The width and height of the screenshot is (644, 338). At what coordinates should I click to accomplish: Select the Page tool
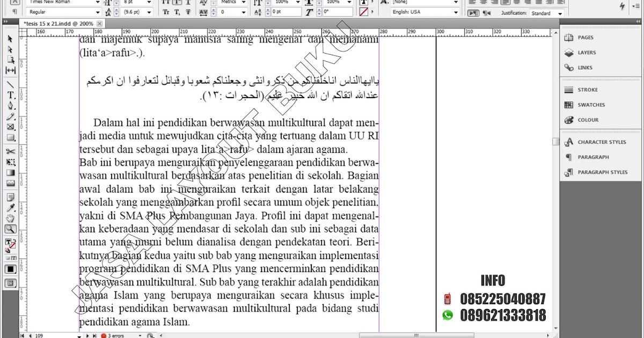click(x=10, y=59)
